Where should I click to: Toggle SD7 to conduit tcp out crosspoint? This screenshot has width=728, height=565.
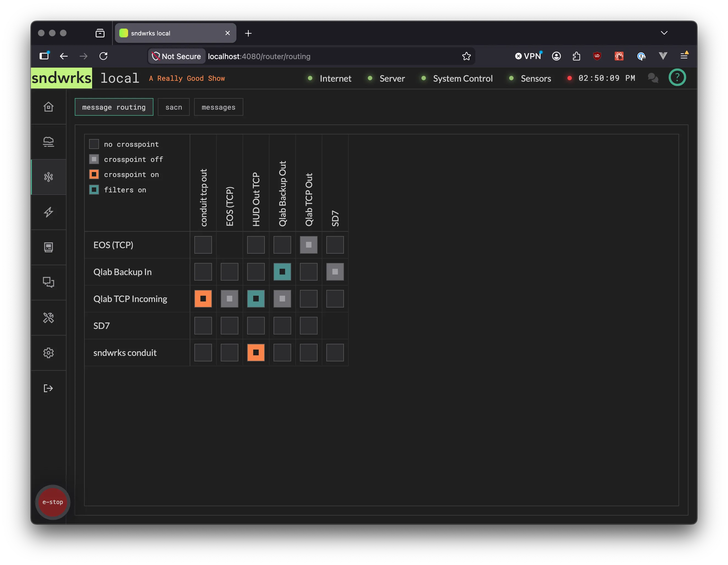203,325
